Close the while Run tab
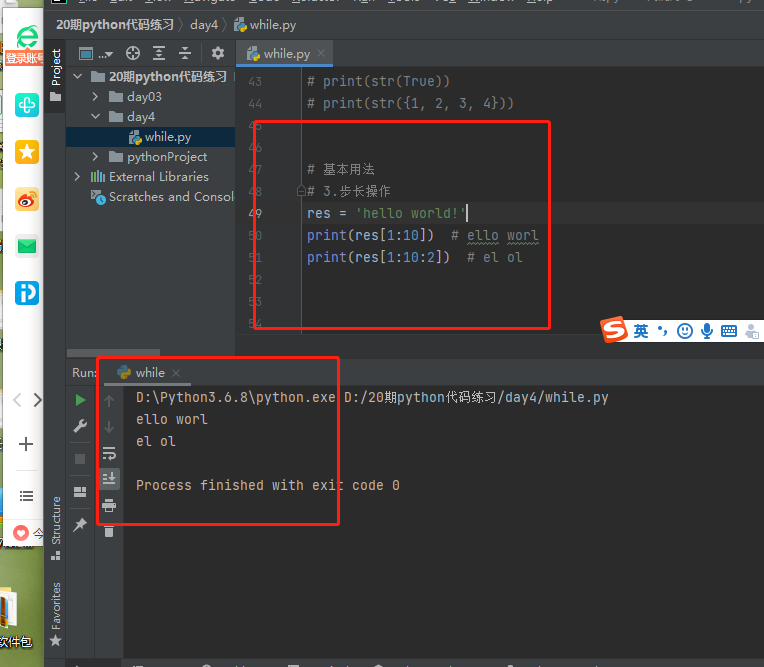 [176, 373]
